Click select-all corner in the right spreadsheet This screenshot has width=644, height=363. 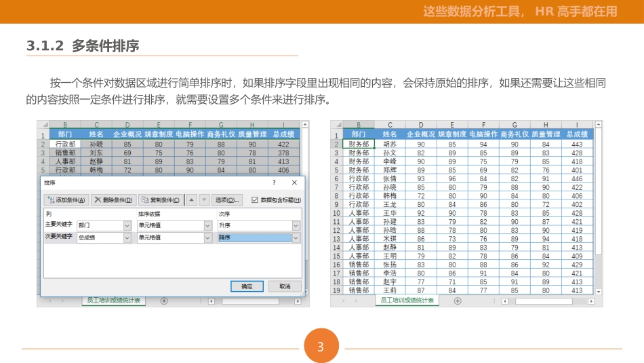pyautogui.click(x=336, y=126)
